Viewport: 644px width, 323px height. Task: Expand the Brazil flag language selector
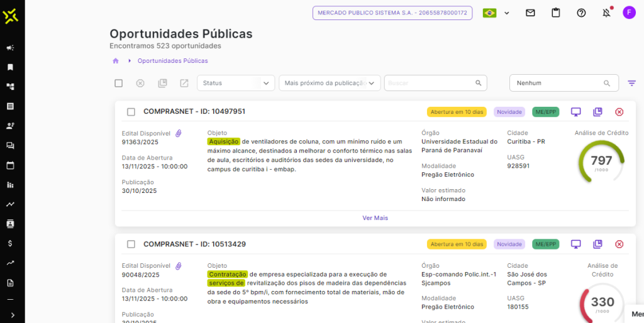tap(496, 13)
